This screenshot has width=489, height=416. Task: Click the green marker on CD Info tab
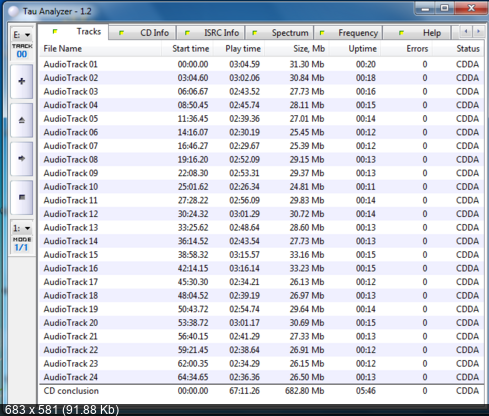pos(121,33)
